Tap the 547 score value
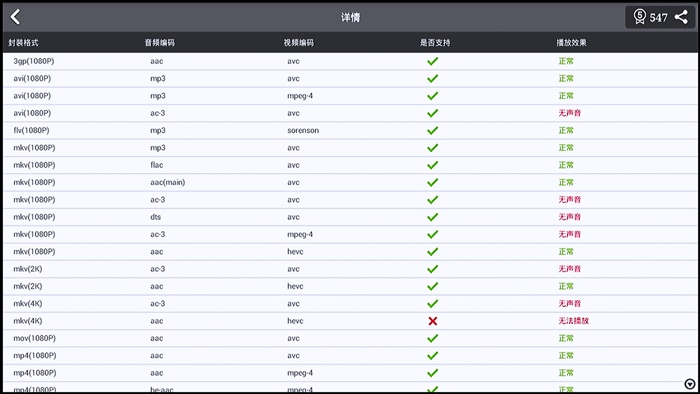 (x=658, y=17)
